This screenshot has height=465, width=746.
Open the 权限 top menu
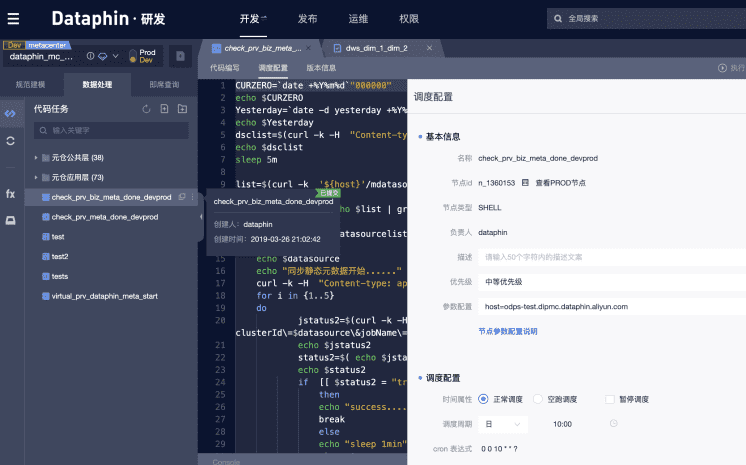(x=409, y=19)
